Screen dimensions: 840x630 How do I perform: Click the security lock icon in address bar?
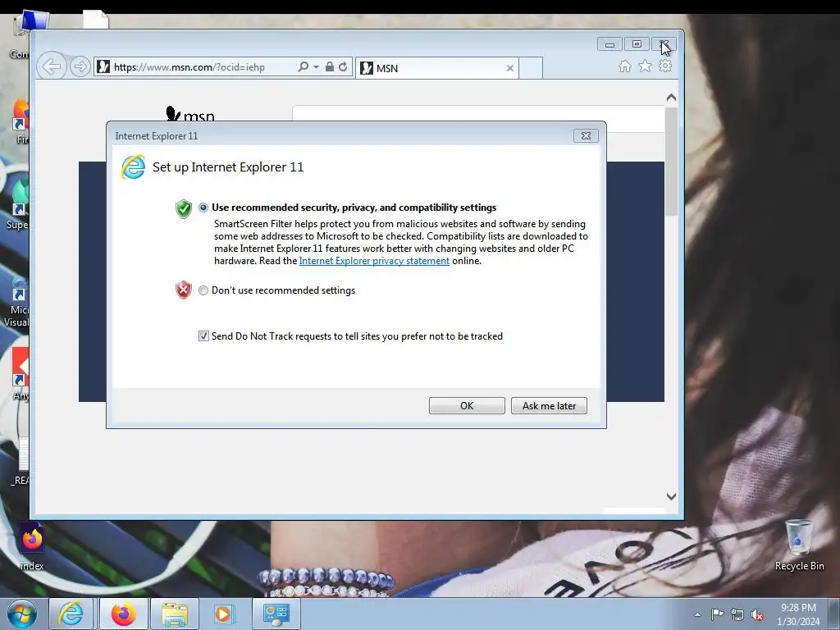tap(330, 67)
